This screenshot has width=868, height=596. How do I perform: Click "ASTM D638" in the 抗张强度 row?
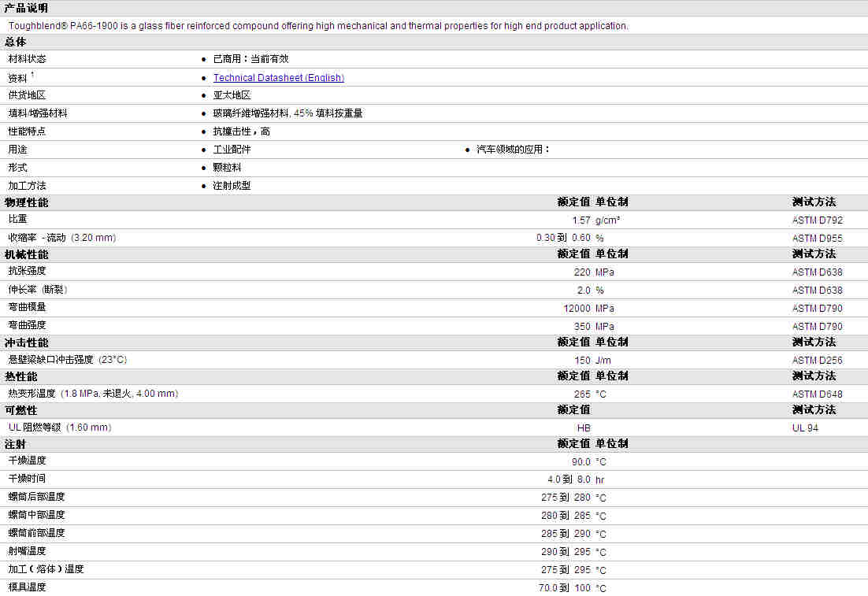(x=817, y=272)
